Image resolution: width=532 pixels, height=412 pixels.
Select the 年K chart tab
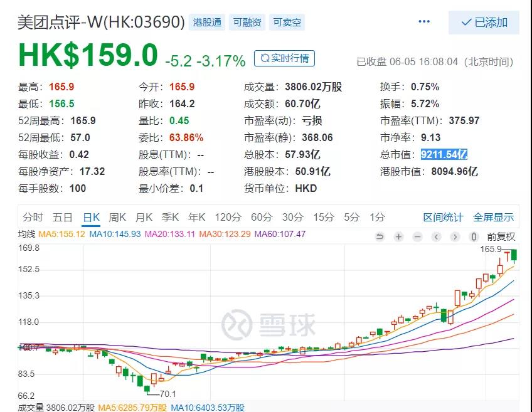click(x=197, y=217)
